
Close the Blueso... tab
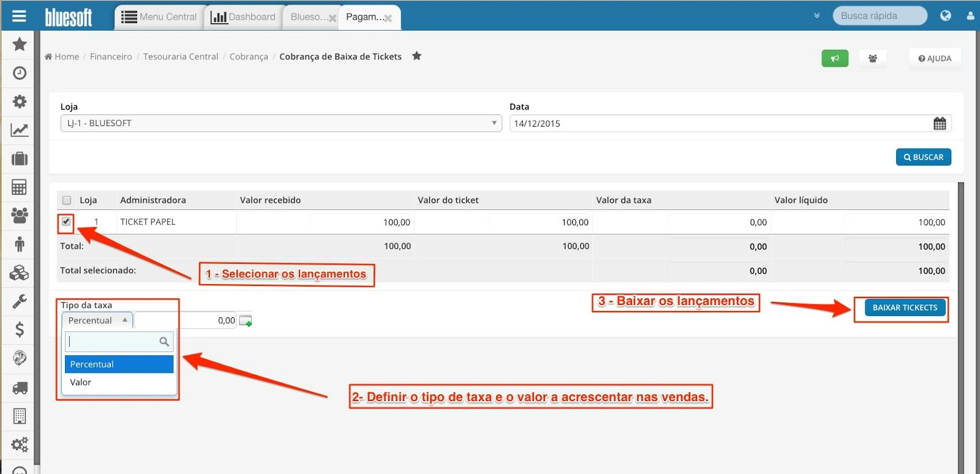(333, 18)
